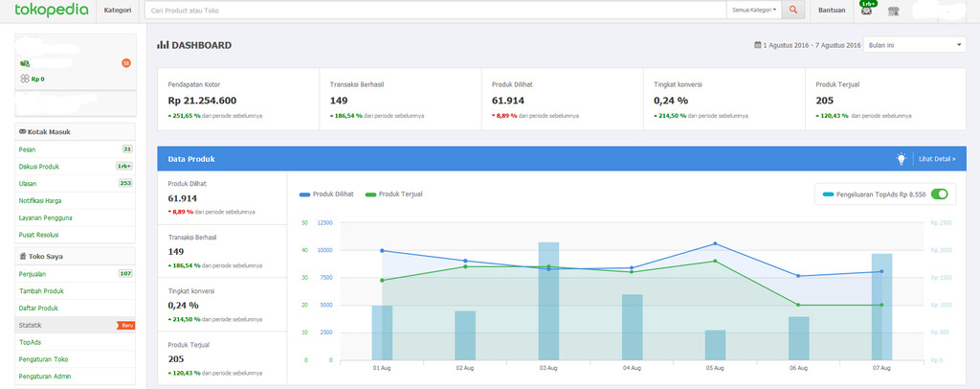The image size is (980, 389).
Task: Click the orange notification badge in profile box
Action: tap(126, 63)
